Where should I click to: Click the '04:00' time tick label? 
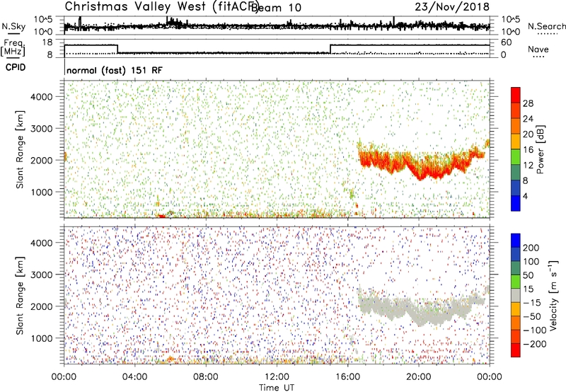(x=134, y=377)
